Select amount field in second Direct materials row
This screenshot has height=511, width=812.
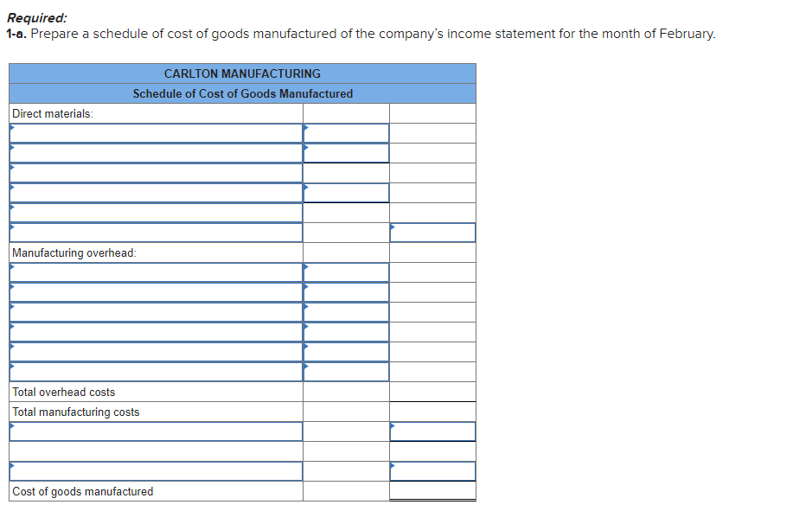(346, 153)
